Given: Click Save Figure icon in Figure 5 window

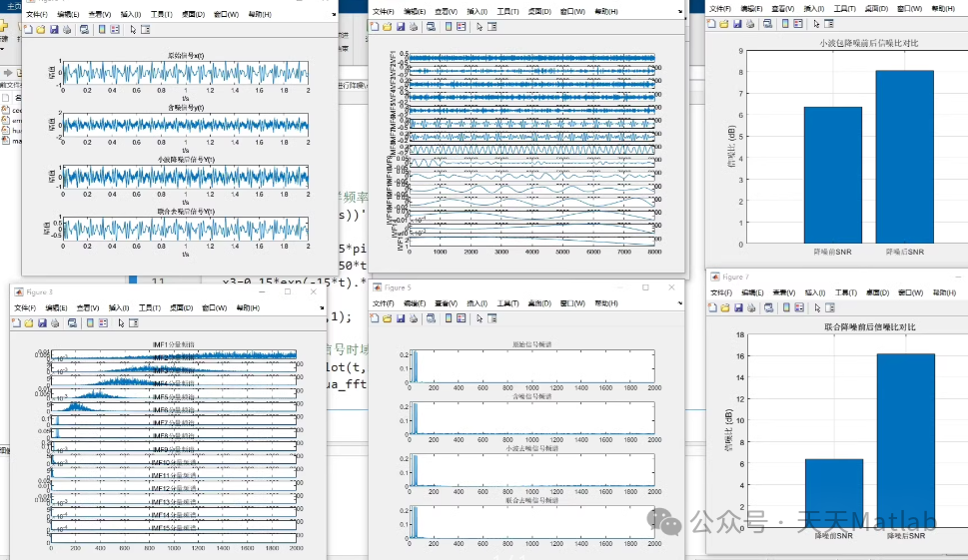Looking at the screenshot, I should 400,318.
